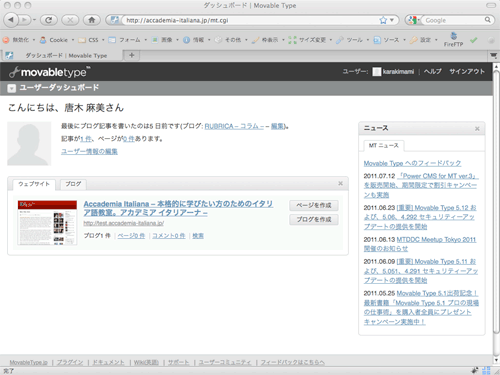Open the karakimami user profile link
This screenshot has height=375, width=500.
398,72
